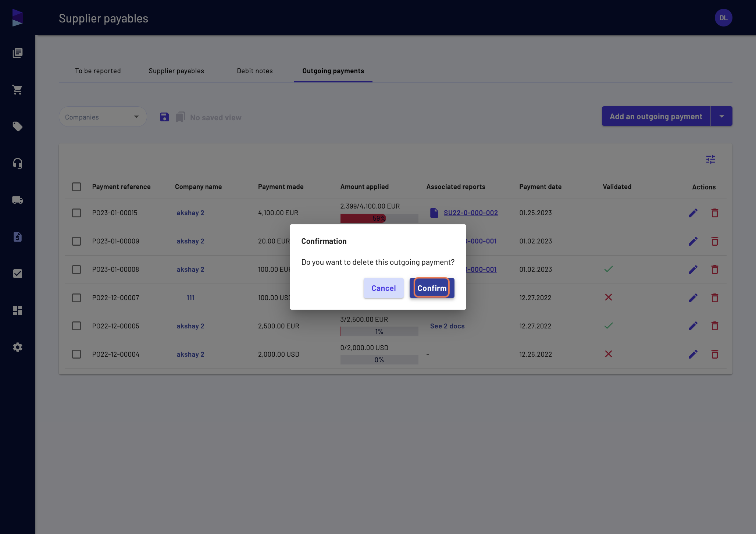The image size is (756, 534).
Task: Switch to the Debit notes tab
Action: coord(255,71)
